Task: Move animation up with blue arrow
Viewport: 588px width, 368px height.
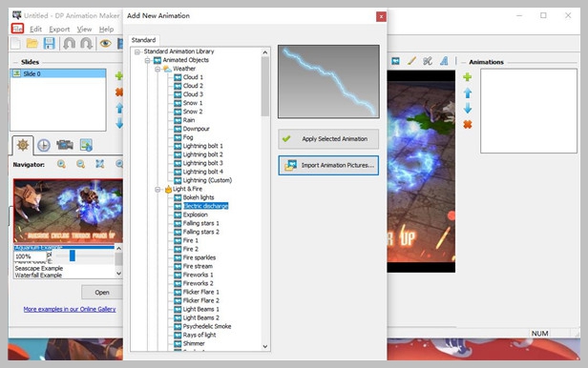Action: 468,92
